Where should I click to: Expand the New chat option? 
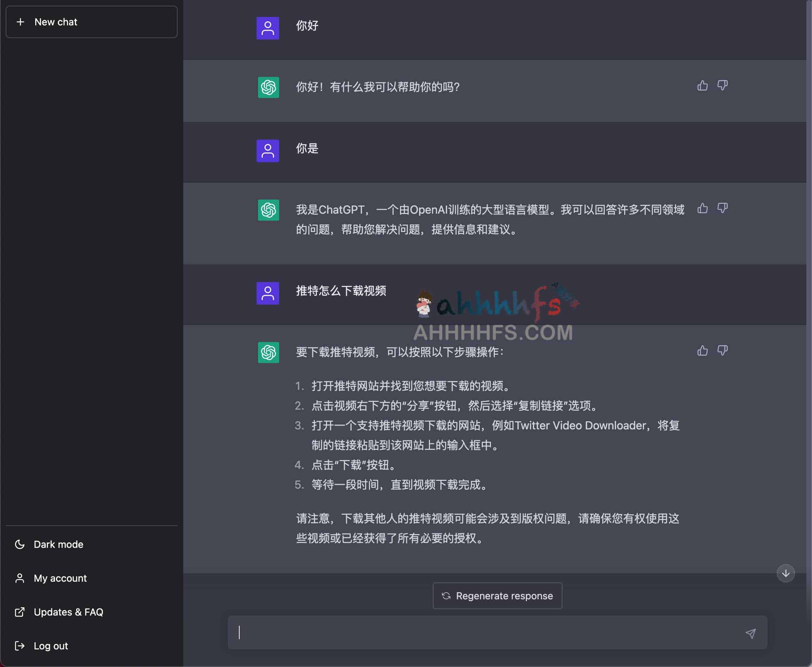click(x=92, y=21)
